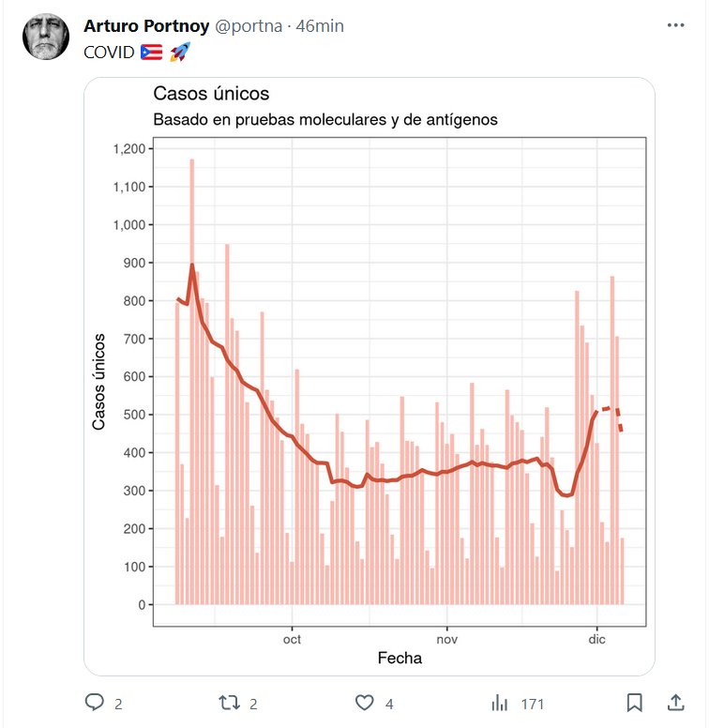Click the Arturo Portnoy display name

(x=146, y=26)
